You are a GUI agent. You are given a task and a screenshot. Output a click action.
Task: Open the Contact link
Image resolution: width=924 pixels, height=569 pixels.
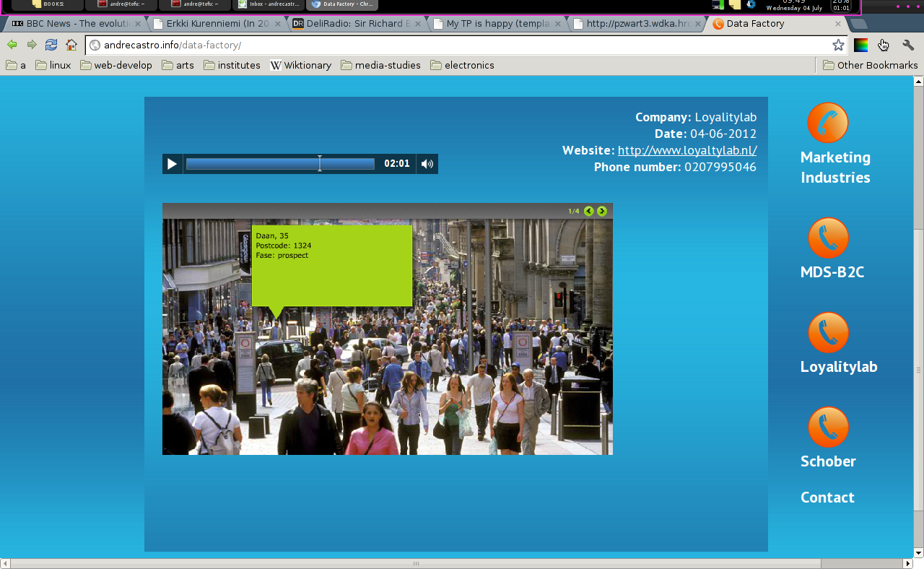827,498
